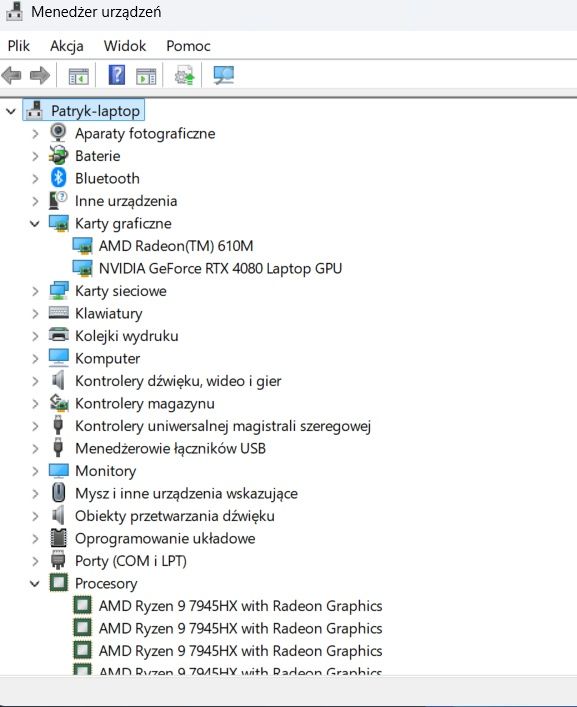Select the Kontrolery magazynu entry
This screenshot has width=577, height=707.
click(145, 404)
